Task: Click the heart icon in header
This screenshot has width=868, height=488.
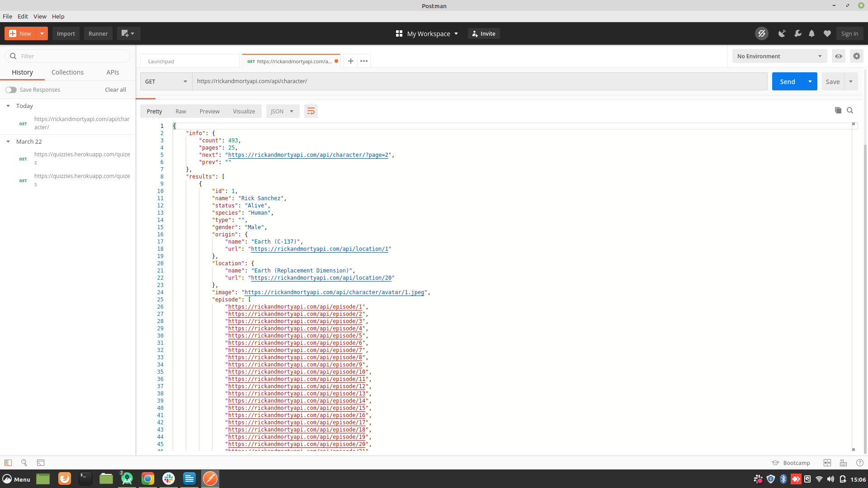Action: click(x=827, y=33)
